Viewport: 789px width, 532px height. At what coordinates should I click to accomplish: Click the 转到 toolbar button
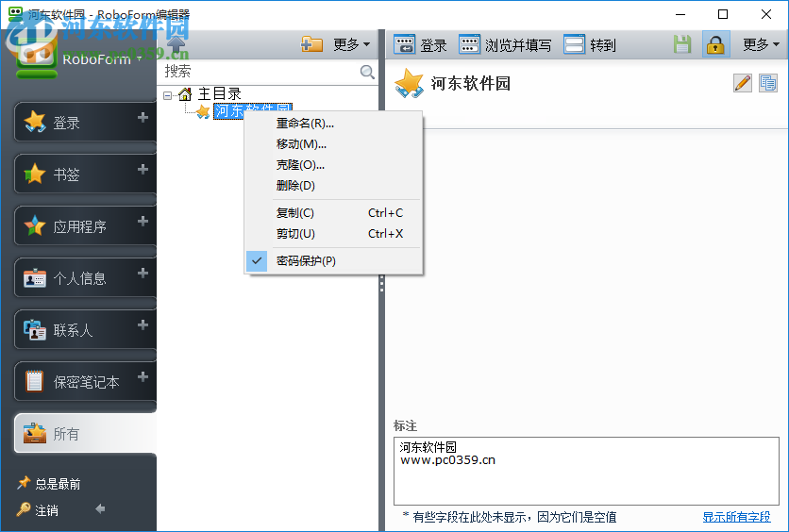tap(590, 44)
